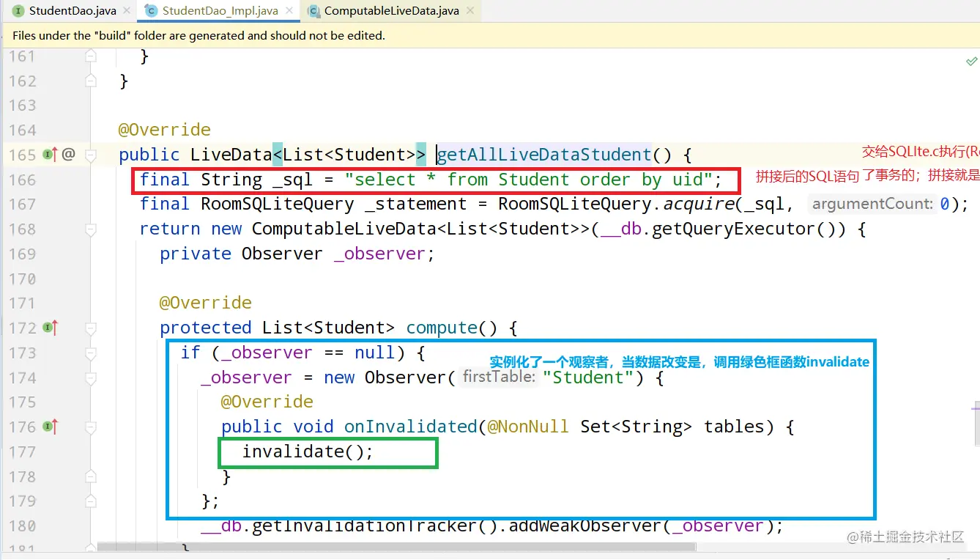Screen dimensions: 980x560
Task: Click the build folder warning banner text
Action: pyautogui.click(x=198, y=35)
